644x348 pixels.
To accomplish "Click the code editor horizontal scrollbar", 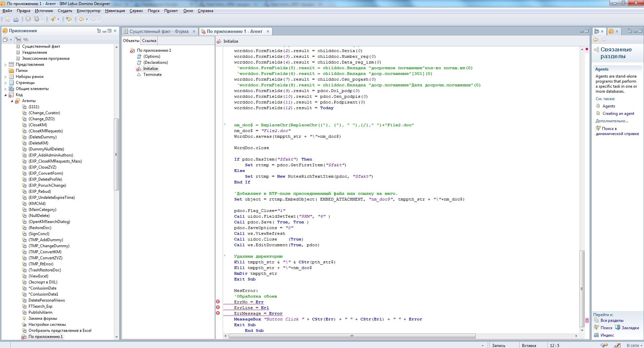I will click(x=352, y=336).
